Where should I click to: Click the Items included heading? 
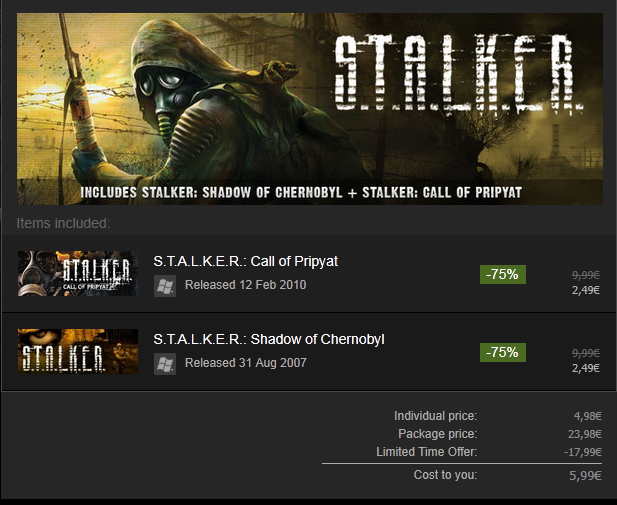coord(63,223)
